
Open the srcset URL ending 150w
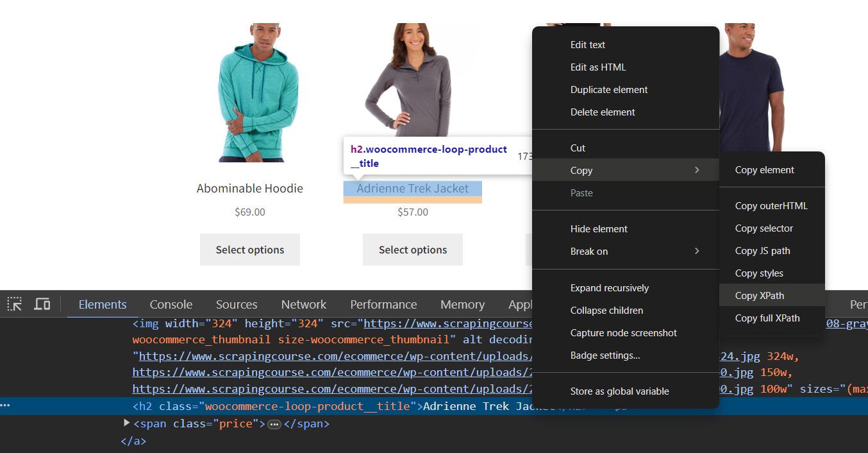[332, 373]
